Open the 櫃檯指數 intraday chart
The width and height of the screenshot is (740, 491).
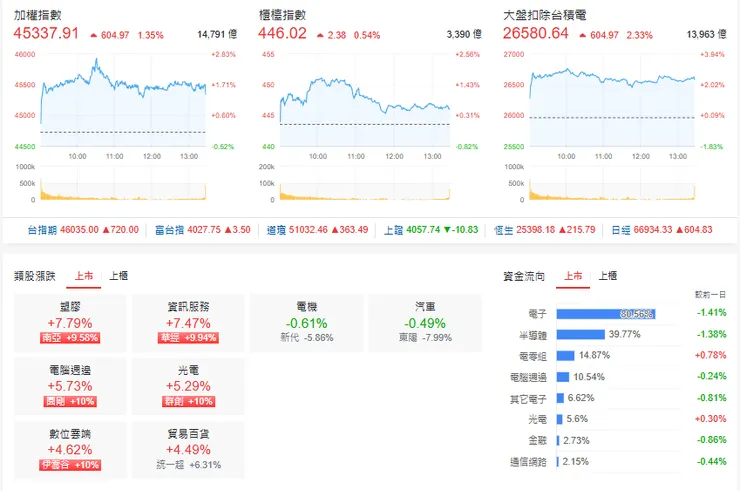(365, 101)
